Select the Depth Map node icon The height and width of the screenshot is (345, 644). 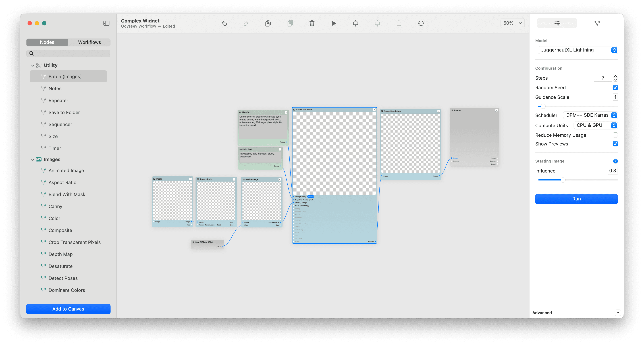(x=43, y=254)
